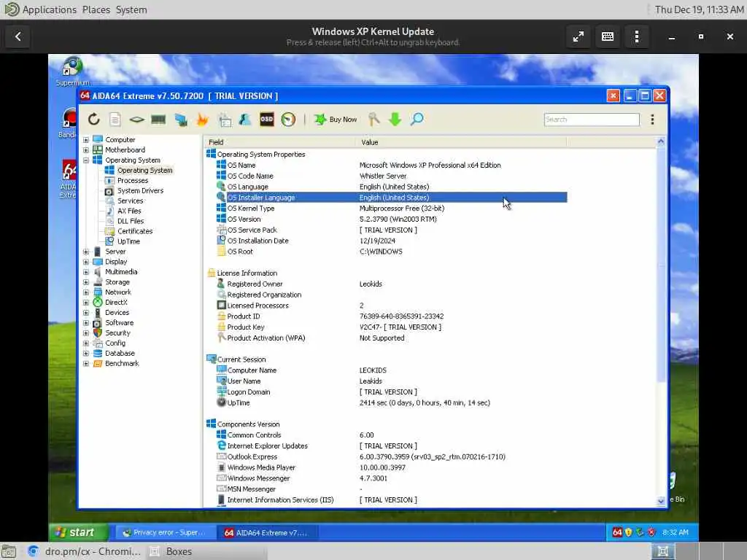Expand the Motherboard tree node
Screen dimensions: 747x560
[x=86, y=149]
